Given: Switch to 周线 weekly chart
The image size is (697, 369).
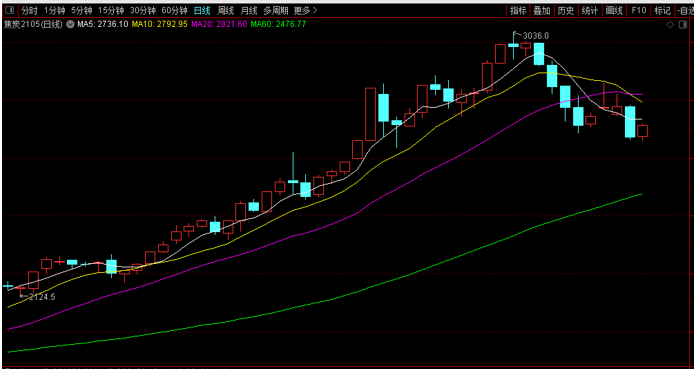Looking at the screenshot, I should pos(225,10).
